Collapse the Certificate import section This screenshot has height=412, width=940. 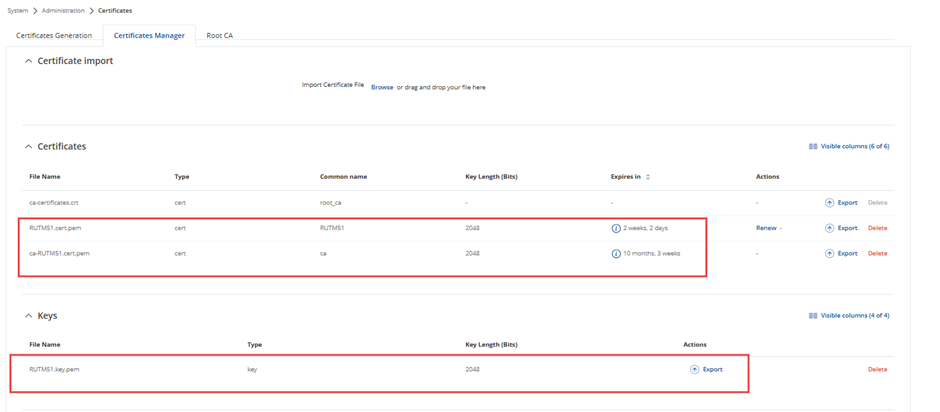click(28, 61)
